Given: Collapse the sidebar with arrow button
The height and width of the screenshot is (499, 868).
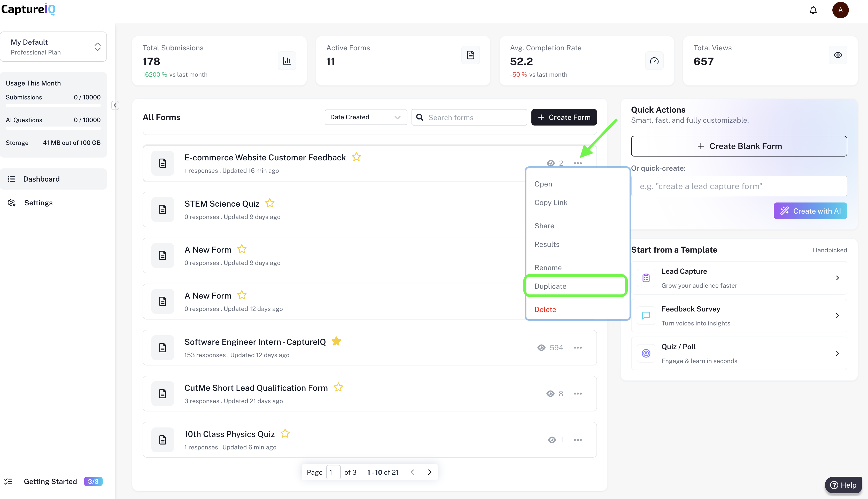Looking at the screenshot, I should (115, 105).
